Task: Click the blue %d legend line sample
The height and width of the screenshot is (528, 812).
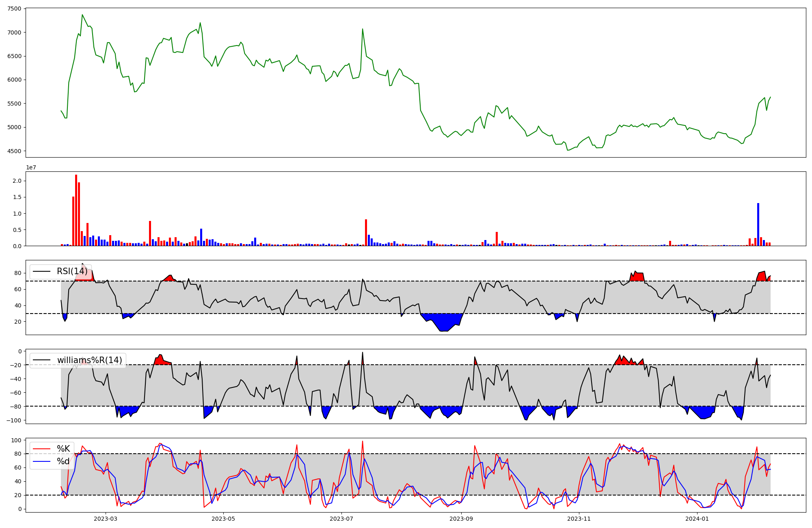Action: click(x=41, y=461)
